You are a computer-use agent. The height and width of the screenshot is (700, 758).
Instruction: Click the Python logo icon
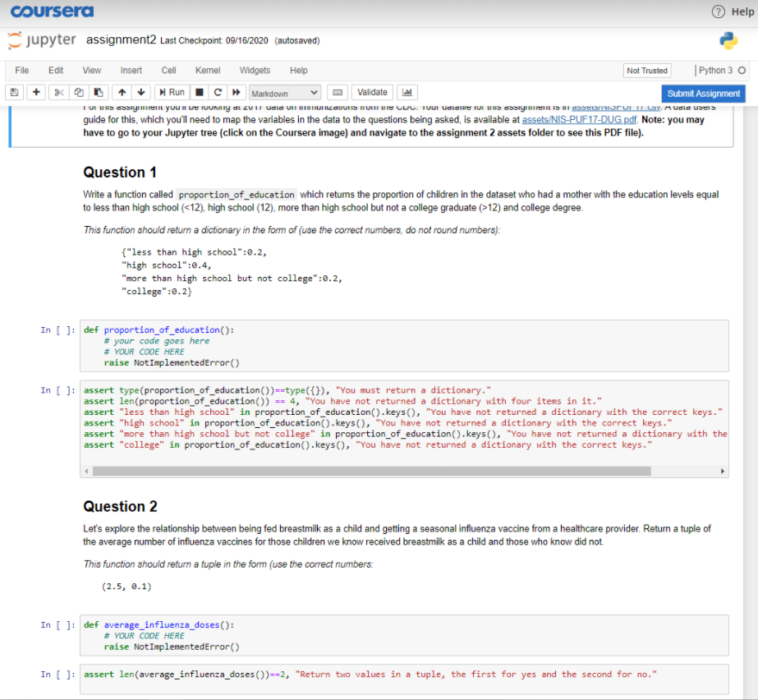click(728, 41)
